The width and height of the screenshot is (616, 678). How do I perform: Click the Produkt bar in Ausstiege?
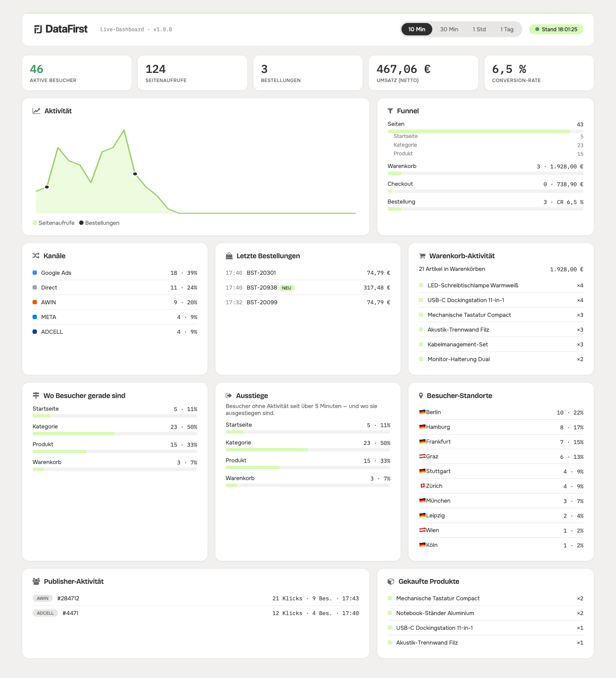[x=308, y=467]
